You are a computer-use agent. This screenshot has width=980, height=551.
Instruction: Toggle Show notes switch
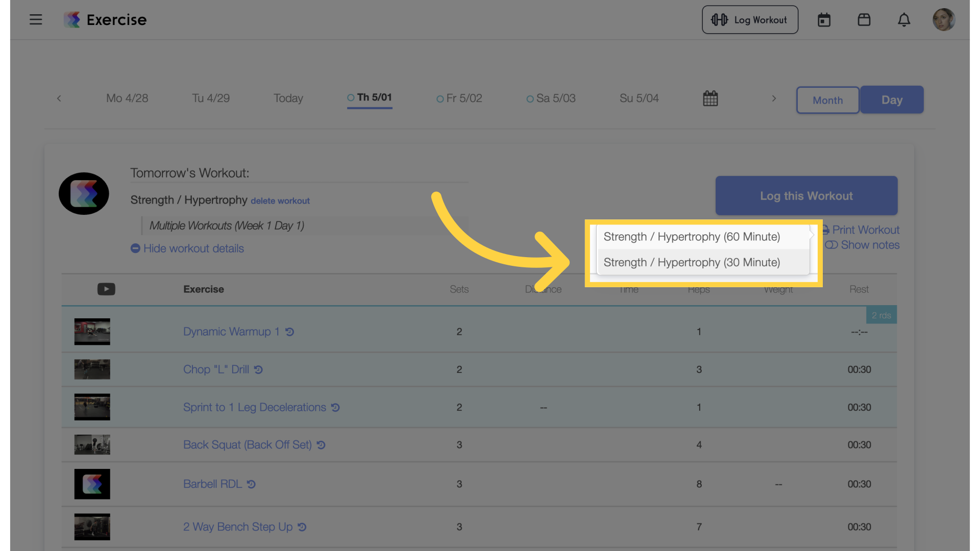point(831,245)
